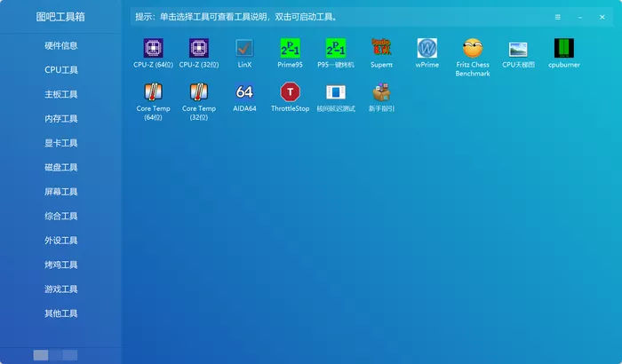The height and width of the screenshot is (364, 622).
Task: Select the CPU-Z (32位) tool icon
Action: point(199,48)
